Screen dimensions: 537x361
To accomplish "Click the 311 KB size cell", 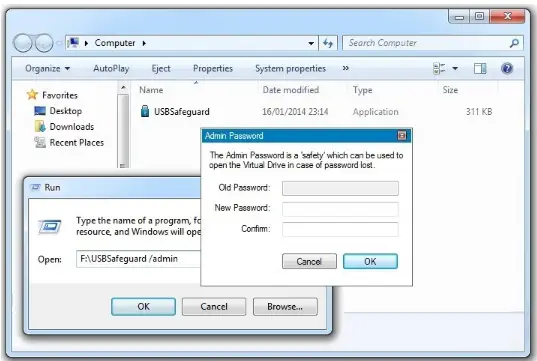I will [x=479, y=112].
